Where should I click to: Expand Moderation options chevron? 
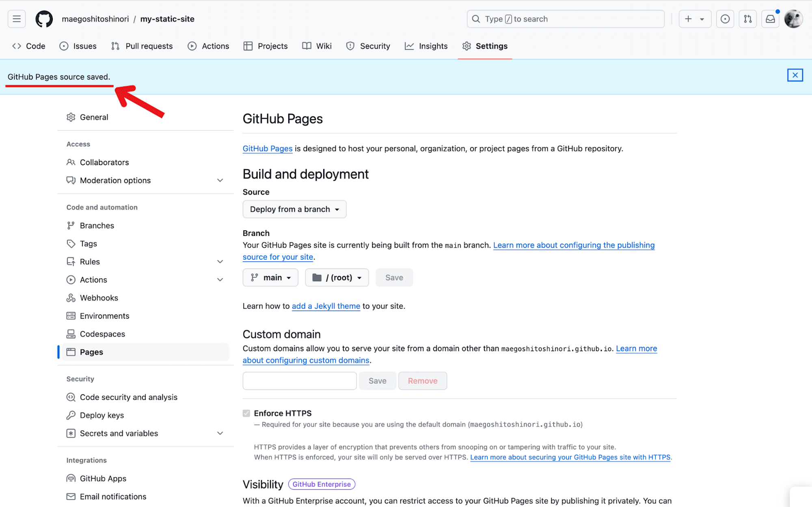pyautogui.click(x=220, y=180)
